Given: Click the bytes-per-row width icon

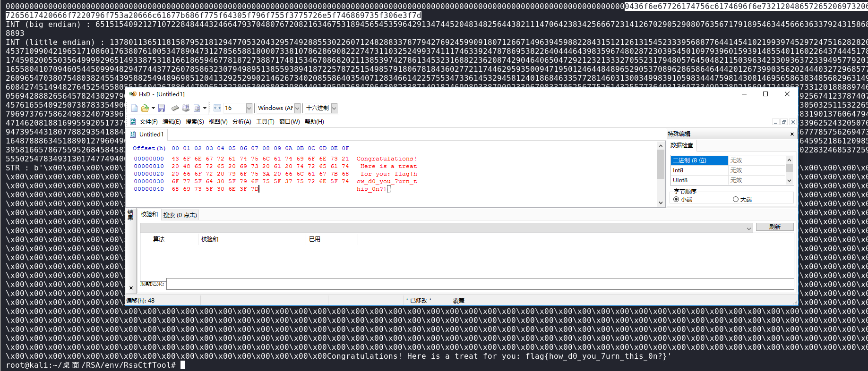Looking at the screenshot, I should 217,108.
